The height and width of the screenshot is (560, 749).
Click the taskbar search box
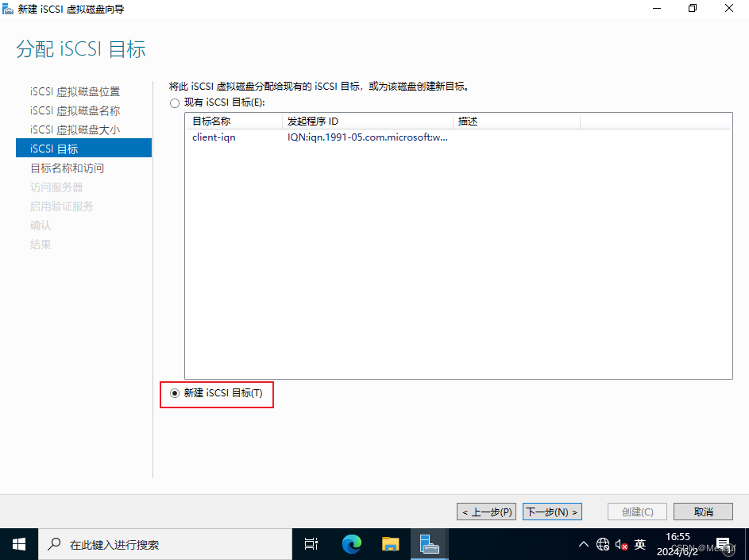point(165,544)
